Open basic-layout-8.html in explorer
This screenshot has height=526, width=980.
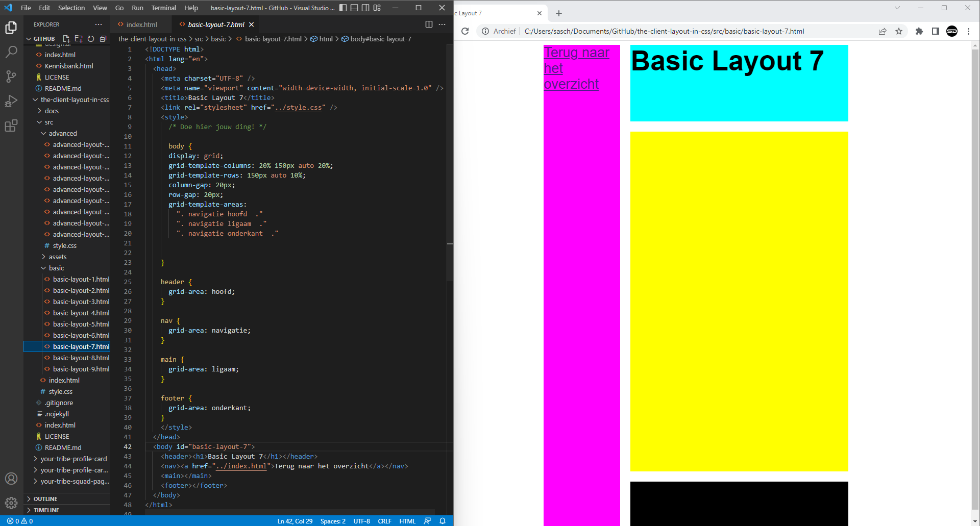(x=81, y=358)
